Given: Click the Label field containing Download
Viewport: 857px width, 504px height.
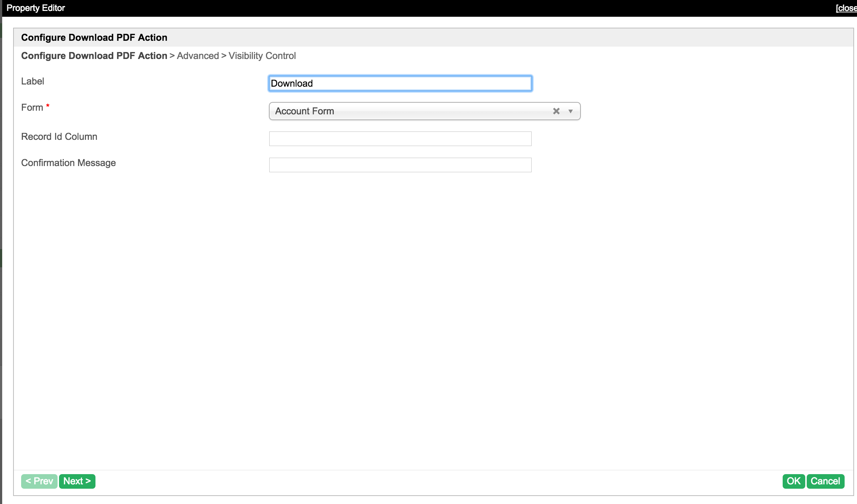Looking at the screenshot, I should [x=400, y=83].
